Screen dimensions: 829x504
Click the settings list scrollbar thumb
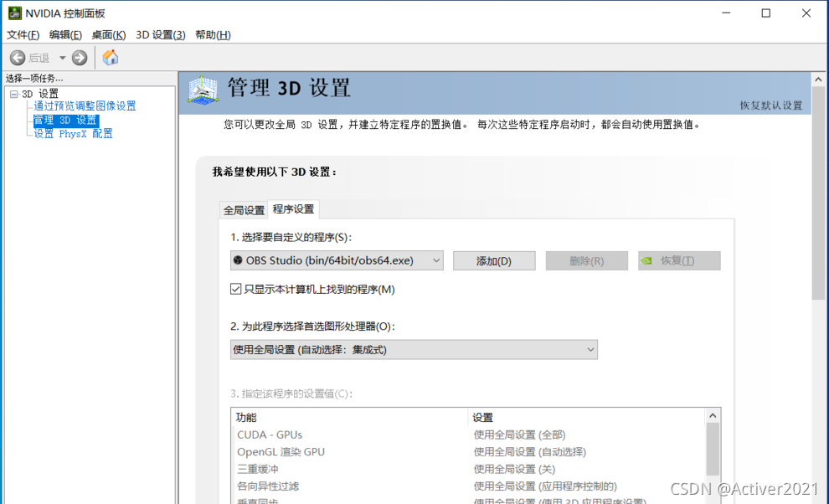[x=713, y=450]
